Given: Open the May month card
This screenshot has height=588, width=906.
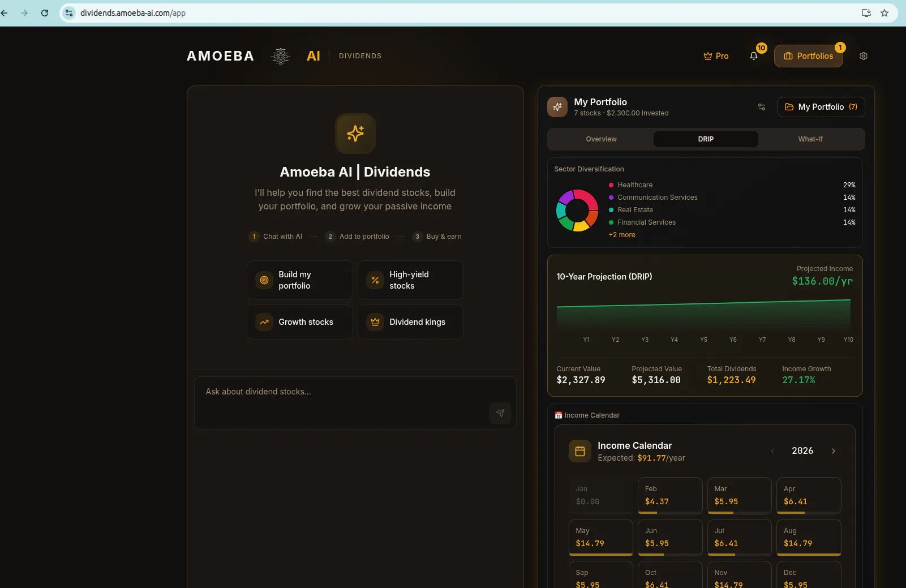Looking at the screenshot, I should (x=601, y=538).
